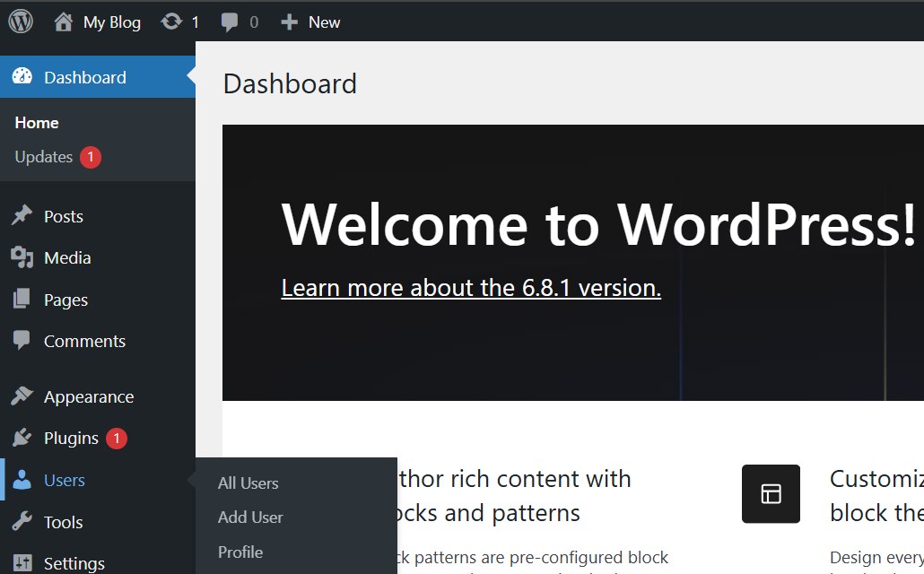
Task: Open Learn more about the 6.8.1 version
Action: (471, 288)
